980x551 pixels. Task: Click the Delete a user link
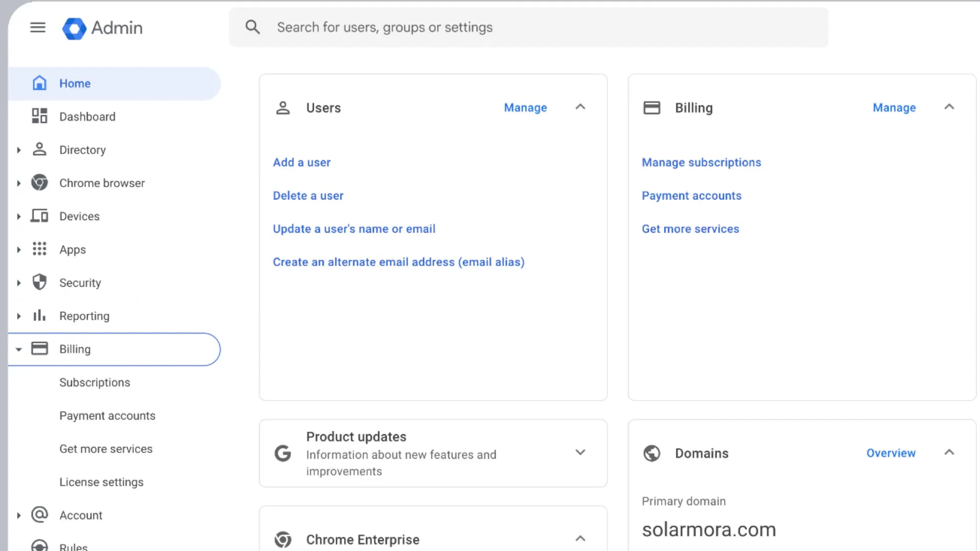coord(308,195)
